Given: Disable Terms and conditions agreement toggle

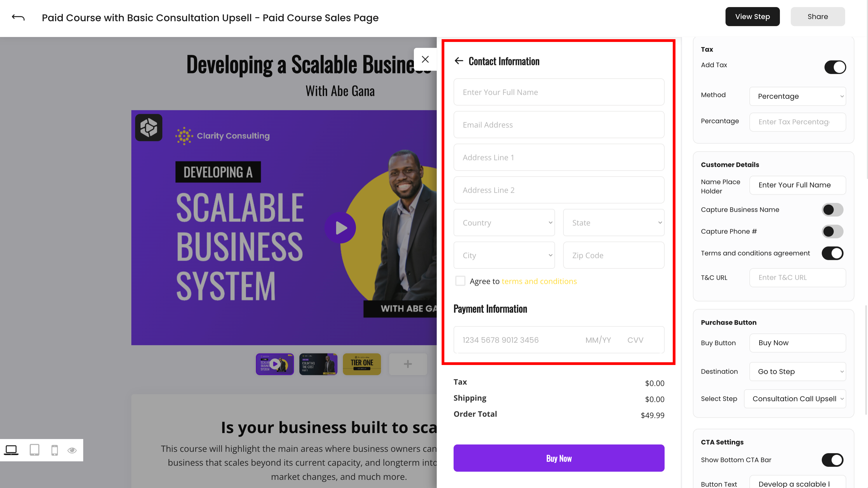Looking at the screenshot, I should coord(832,253).
